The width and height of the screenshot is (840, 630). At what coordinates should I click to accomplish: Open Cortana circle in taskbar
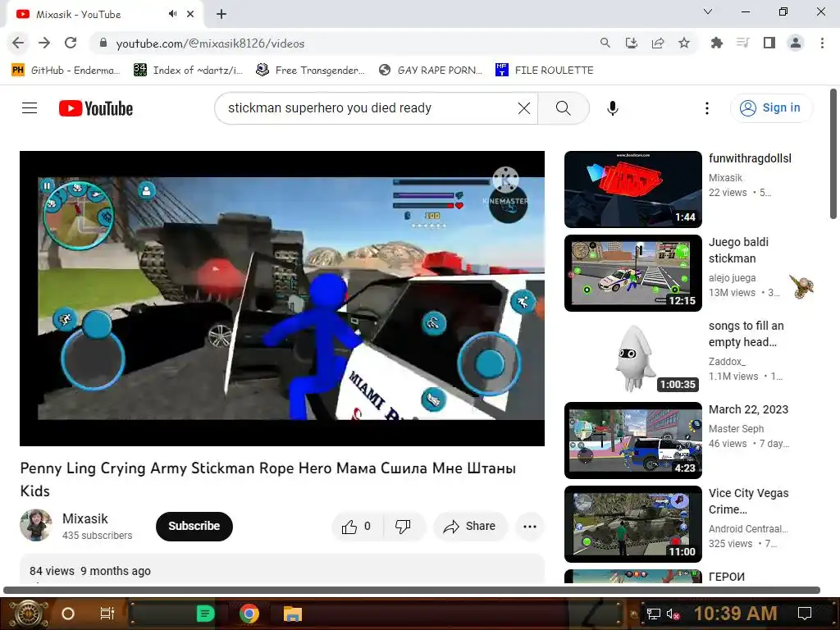pos(67,614)
